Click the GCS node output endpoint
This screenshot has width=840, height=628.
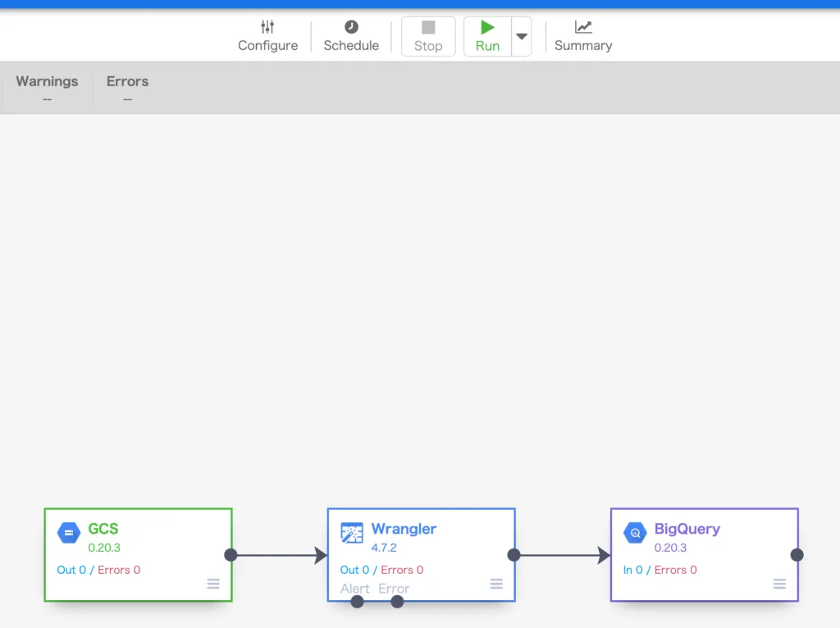click(231, 555)
